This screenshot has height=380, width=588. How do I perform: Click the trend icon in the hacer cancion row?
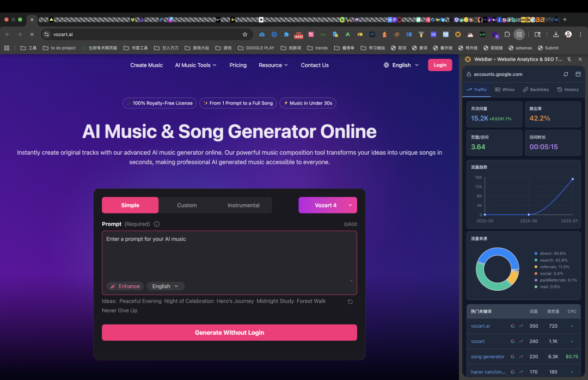point(521,372)
